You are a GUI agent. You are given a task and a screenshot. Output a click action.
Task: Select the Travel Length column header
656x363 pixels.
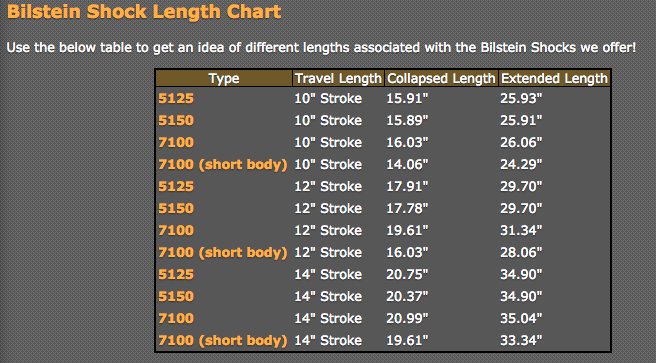coord(338,78)
